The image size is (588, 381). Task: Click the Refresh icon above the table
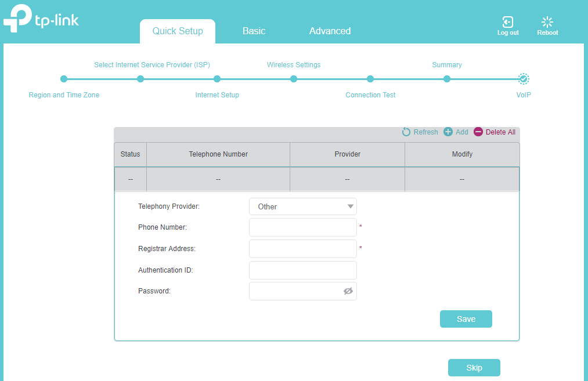pos(406,132)
